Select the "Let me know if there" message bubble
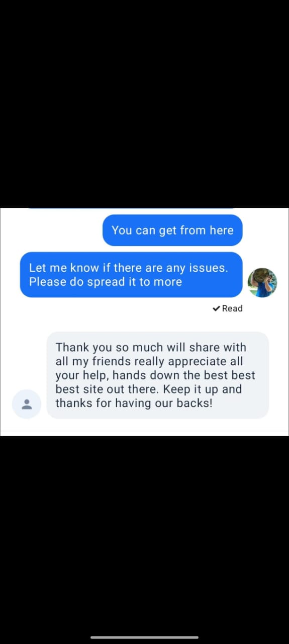Screen dimensions: 289x644 pos(131,275)
